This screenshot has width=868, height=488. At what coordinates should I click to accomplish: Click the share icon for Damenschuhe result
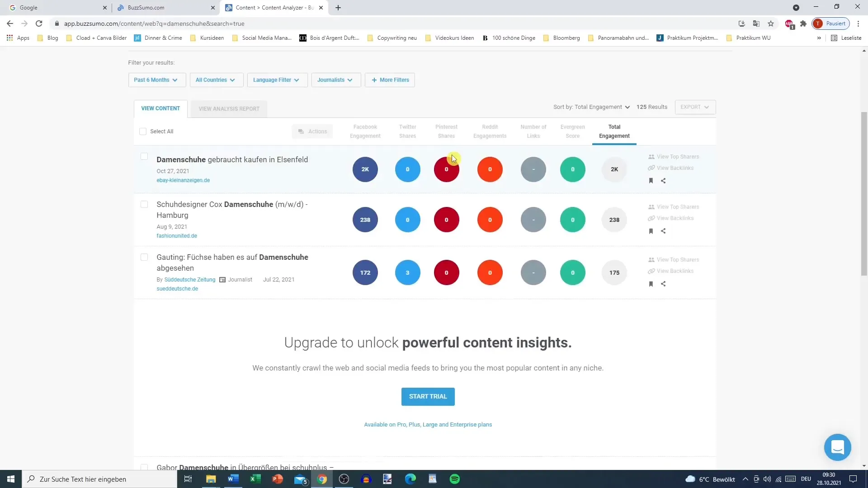tap(663, 181)
